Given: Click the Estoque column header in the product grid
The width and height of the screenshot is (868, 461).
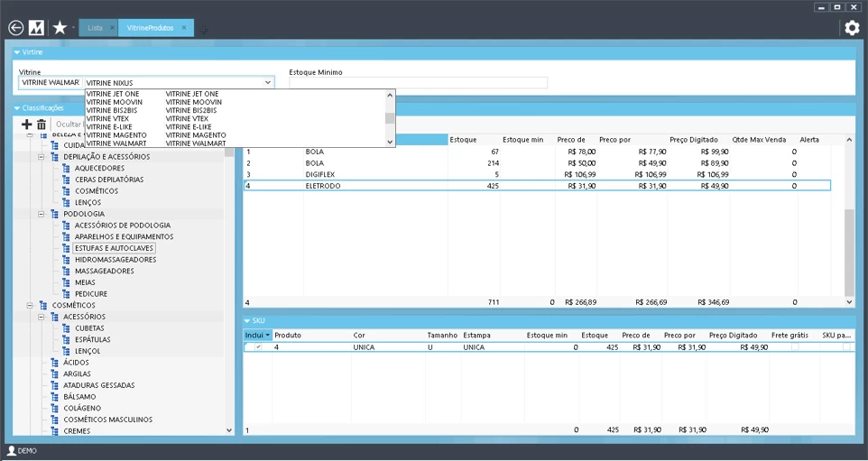Looking at the screenshot, I should click(464, 140).
